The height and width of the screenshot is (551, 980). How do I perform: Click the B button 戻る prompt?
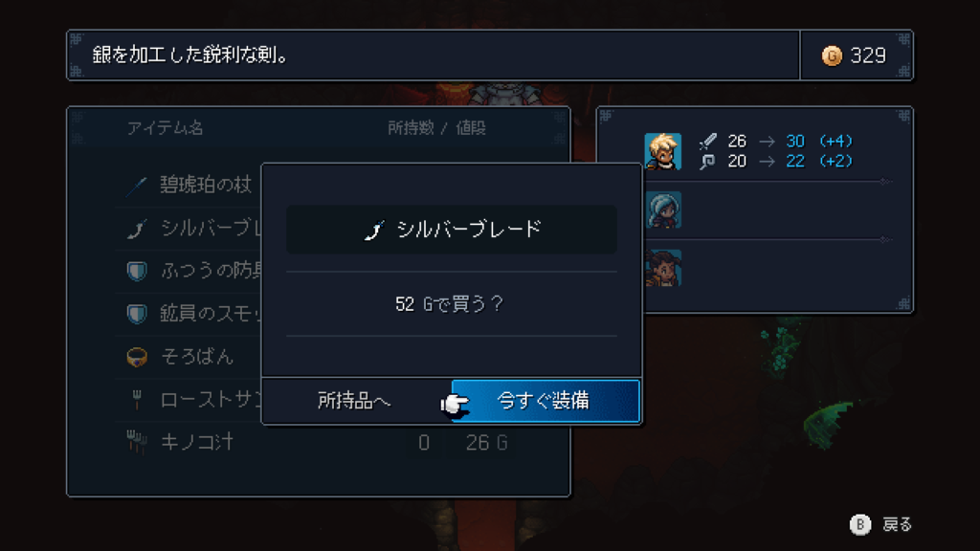pos(881,525)
